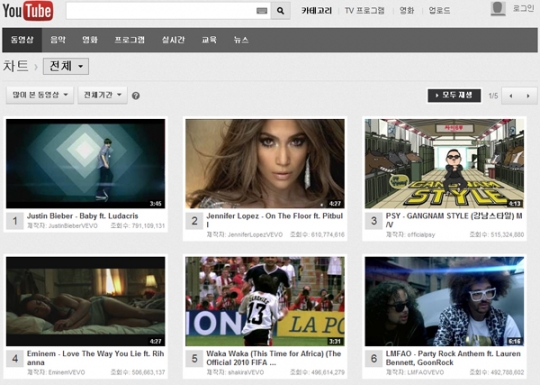Go to next page arrow

pyautogui.click(x=528, y=96)
